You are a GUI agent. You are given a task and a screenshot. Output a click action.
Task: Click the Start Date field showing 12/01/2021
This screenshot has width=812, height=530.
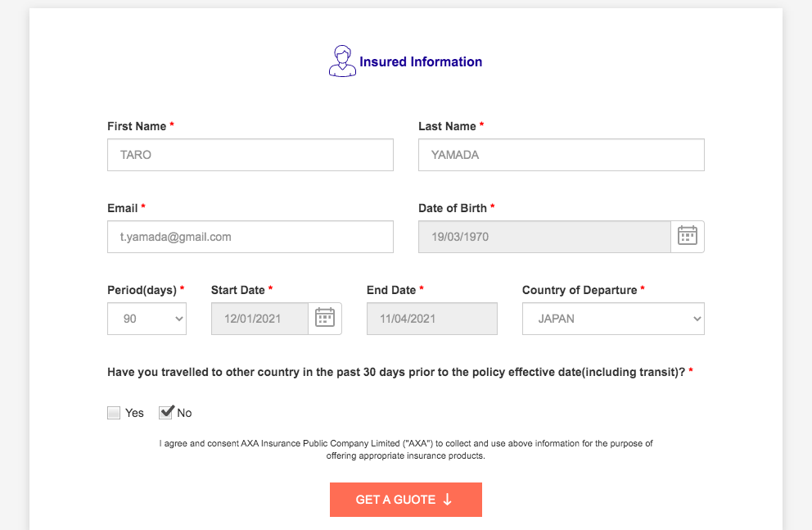[x=259, y=319]
